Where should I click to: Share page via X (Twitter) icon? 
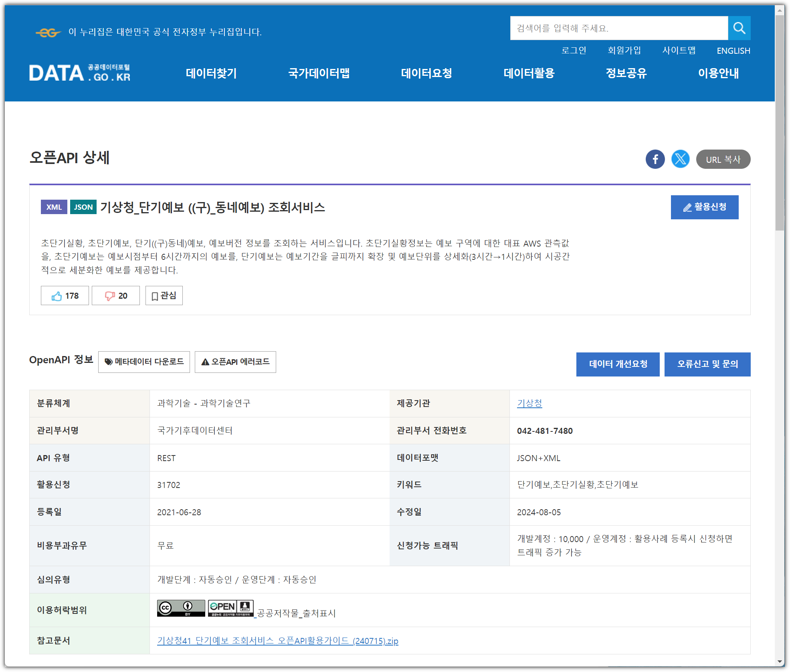point(680,159)
